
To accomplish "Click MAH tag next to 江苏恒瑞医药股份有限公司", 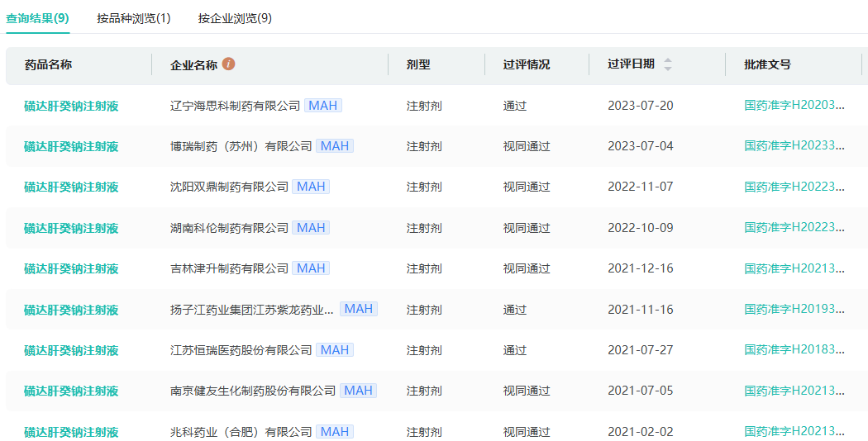I will tap(335, 349).
